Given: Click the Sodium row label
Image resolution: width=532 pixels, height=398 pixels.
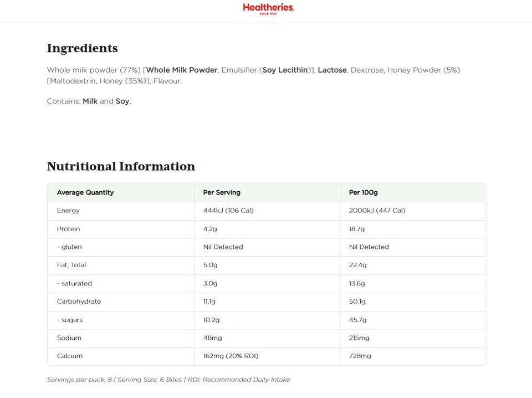Looking at the screenshot, I should point(69,338).
